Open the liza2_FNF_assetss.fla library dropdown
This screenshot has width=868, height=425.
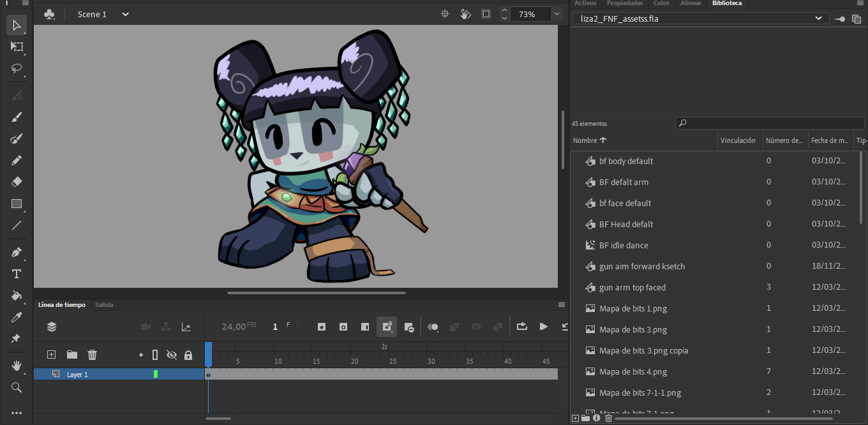click(x=818, y=19)
